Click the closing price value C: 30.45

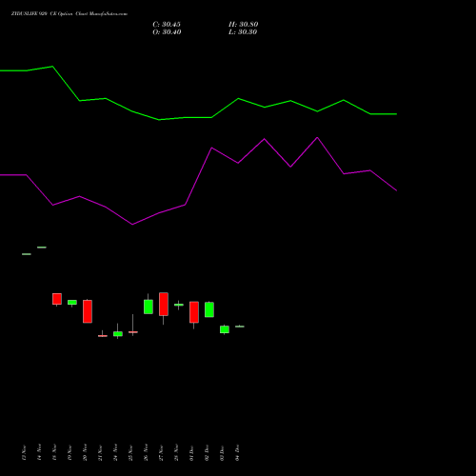167,25
